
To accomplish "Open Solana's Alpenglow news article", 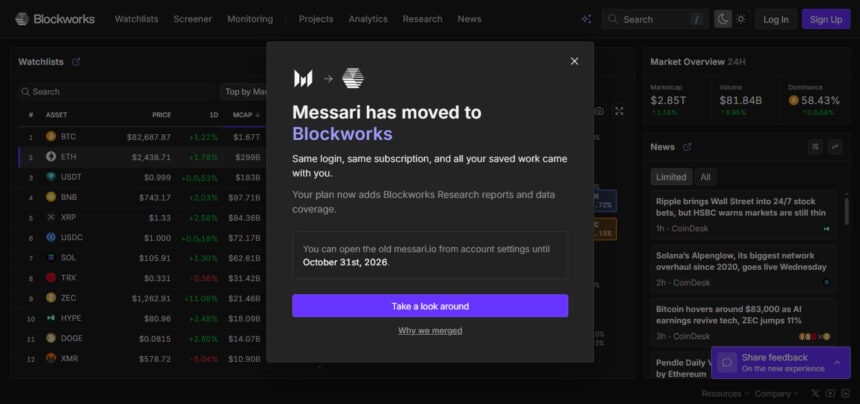I will [743, 269].
